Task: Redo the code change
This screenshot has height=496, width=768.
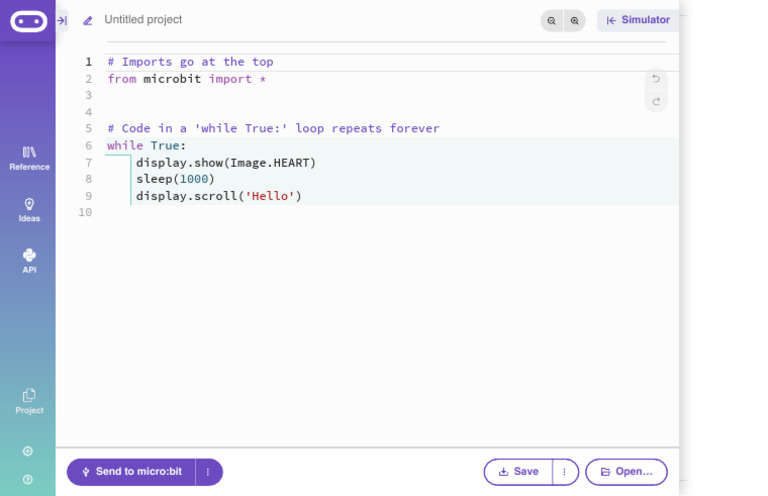Action: [656, 101]
